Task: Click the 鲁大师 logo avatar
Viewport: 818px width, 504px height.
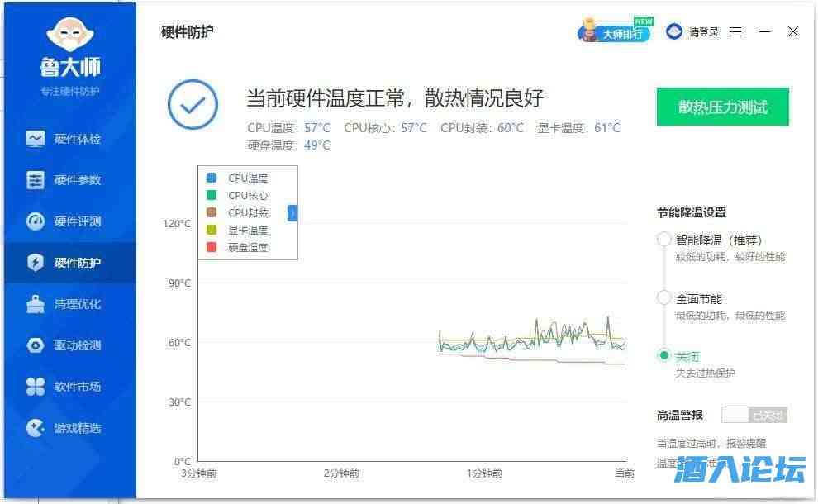Action: 70,34
